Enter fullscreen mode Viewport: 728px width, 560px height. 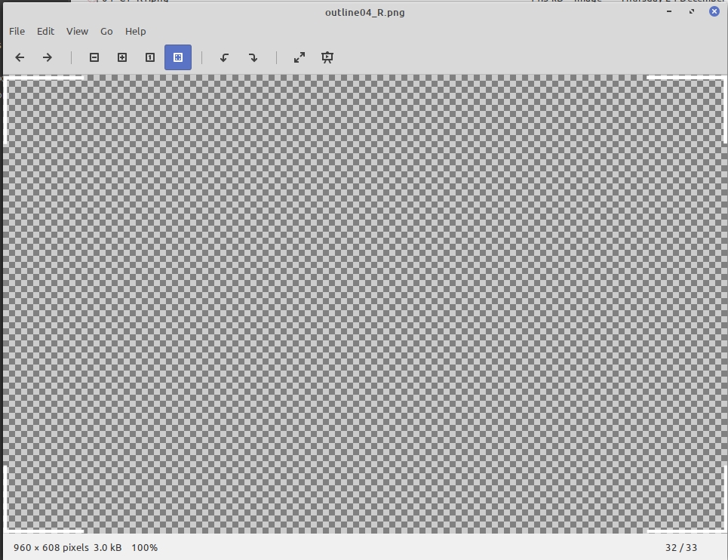pyautogui.click(x=299, y=57)
